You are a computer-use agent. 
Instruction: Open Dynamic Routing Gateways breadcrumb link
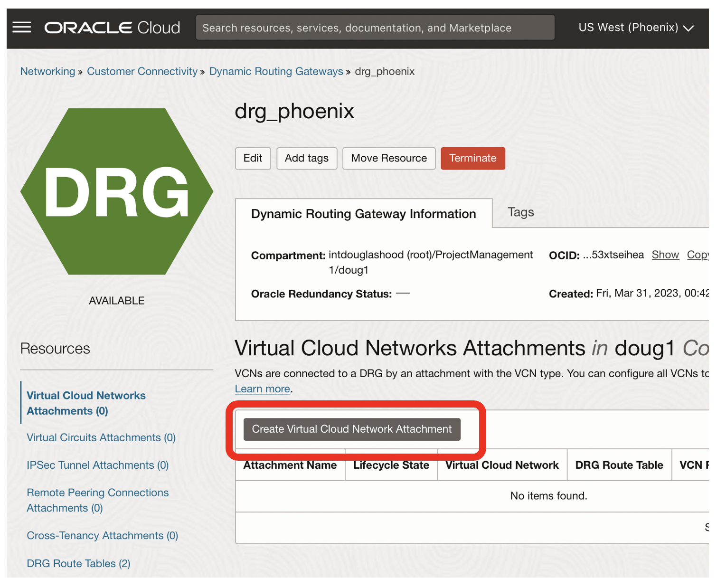click(x=276, y=71)
